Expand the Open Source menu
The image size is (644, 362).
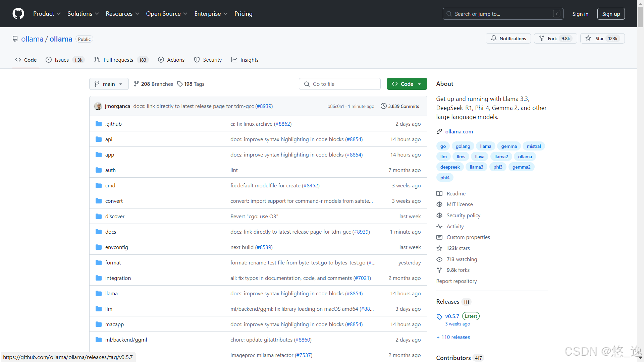point(166,14)
